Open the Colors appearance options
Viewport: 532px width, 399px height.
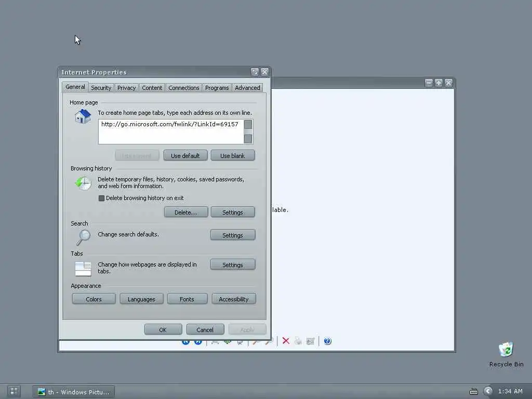click(x=94, y=299)
